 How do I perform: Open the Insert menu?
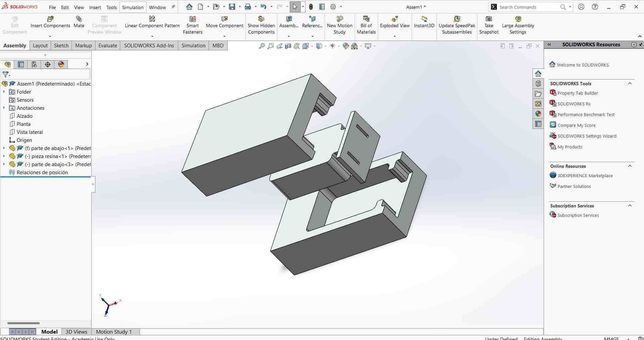[95, 7]
